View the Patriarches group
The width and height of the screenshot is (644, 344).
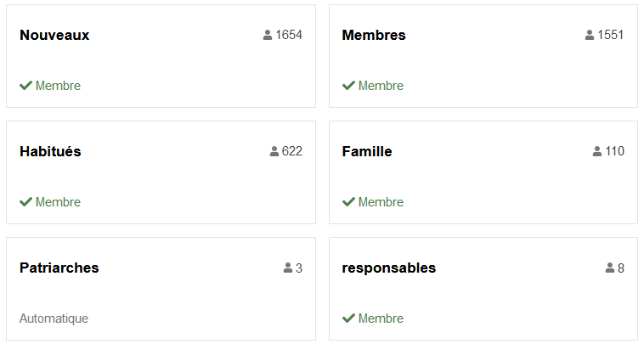tap(59, 268)
